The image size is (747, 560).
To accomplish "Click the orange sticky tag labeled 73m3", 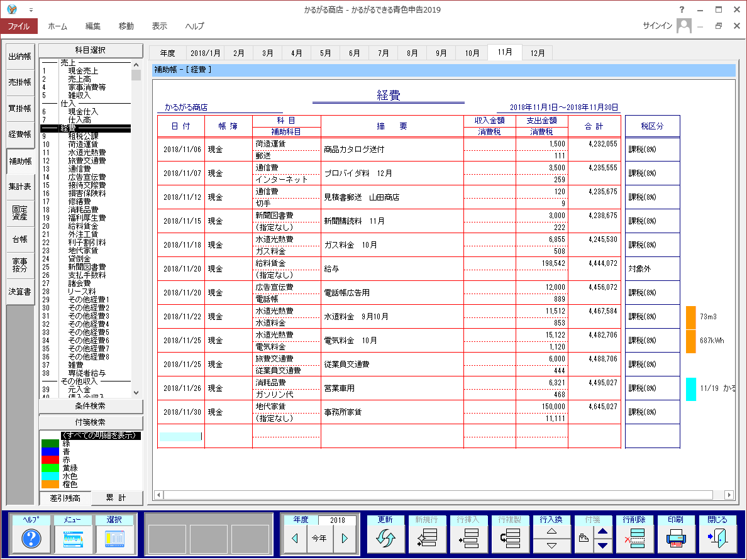I will point(691,317).
